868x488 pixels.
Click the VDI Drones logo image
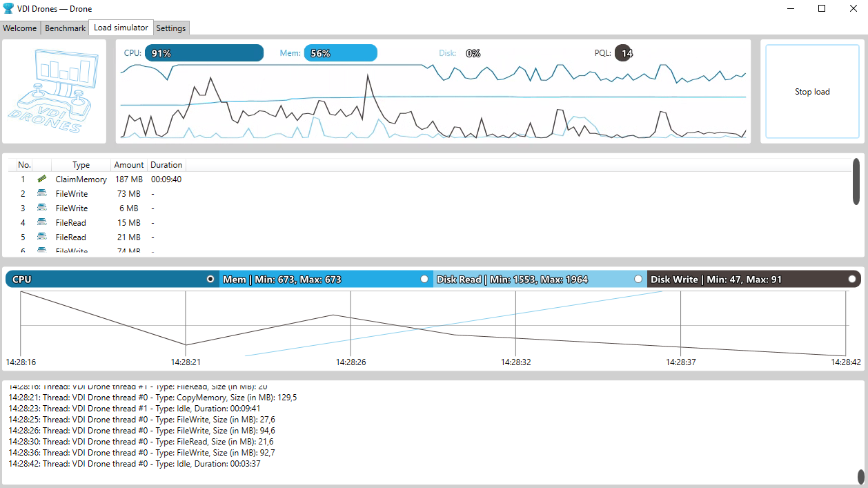click(54, 91)
